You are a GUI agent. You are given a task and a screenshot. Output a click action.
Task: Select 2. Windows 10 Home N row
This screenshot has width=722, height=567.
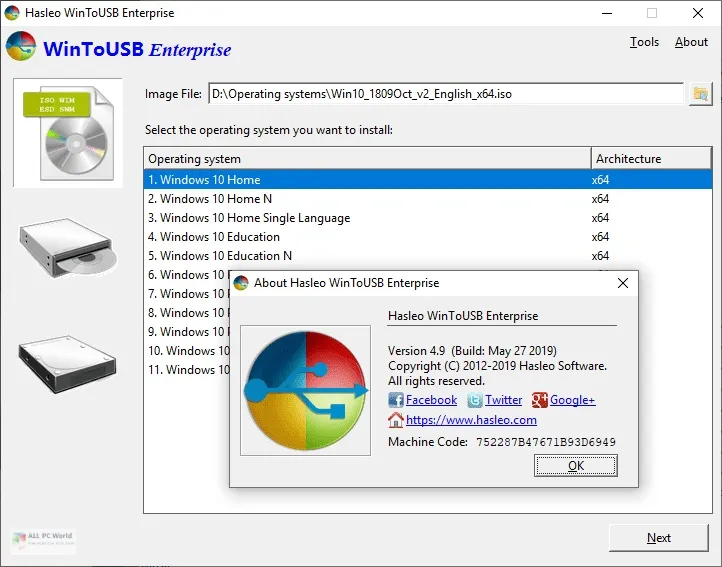pyautogui.click(x=428, y=199)
